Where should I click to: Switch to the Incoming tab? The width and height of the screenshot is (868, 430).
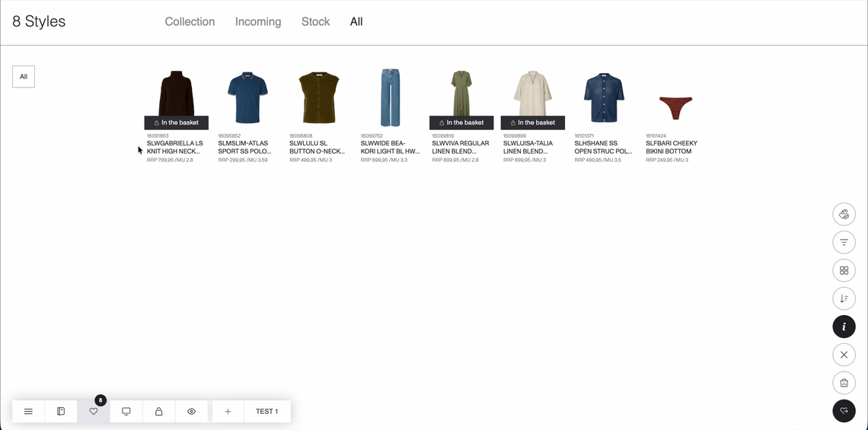point(258,22)
